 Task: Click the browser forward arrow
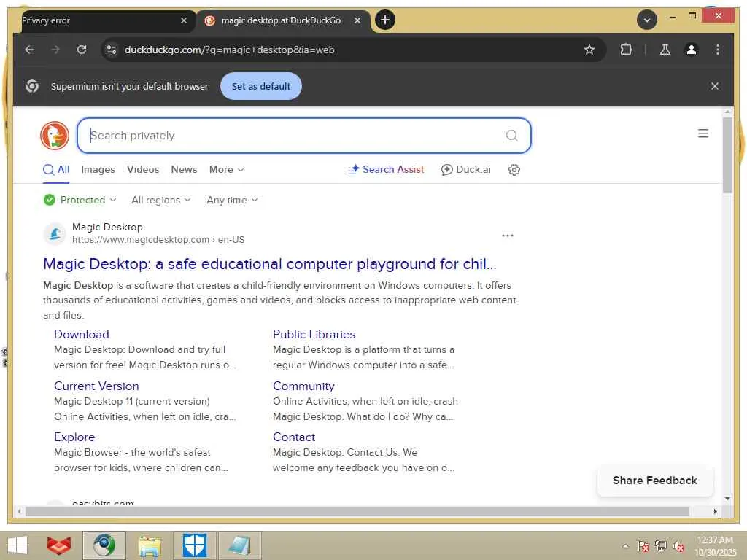pos(55,50)
